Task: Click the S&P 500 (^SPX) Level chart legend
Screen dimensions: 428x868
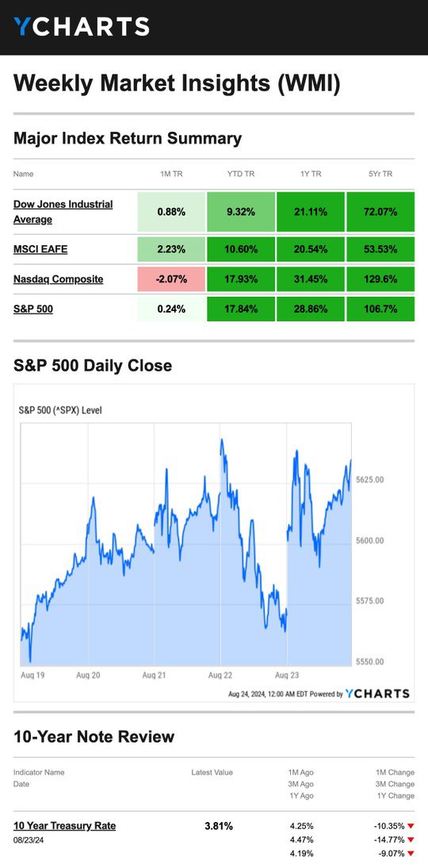Action: (61, 410)
